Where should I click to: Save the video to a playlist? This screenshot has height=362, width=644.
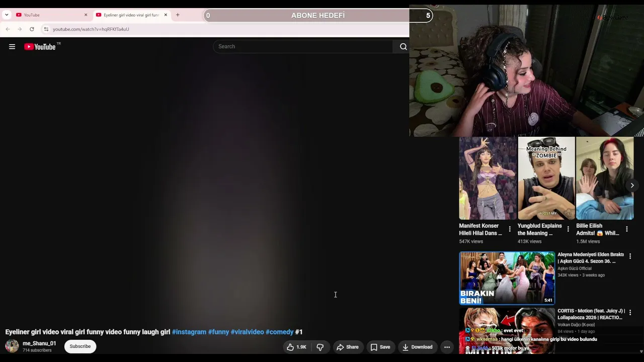[x=380, y=347]
